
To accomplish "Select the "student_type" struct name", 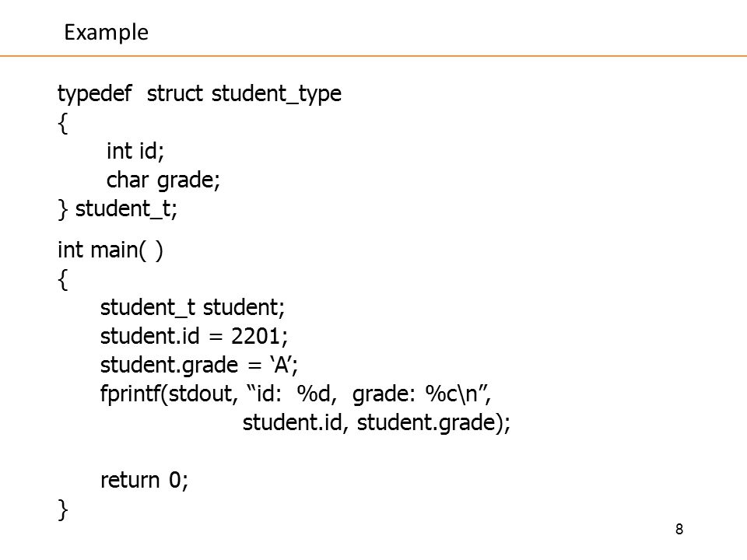I will pos(276,93).
